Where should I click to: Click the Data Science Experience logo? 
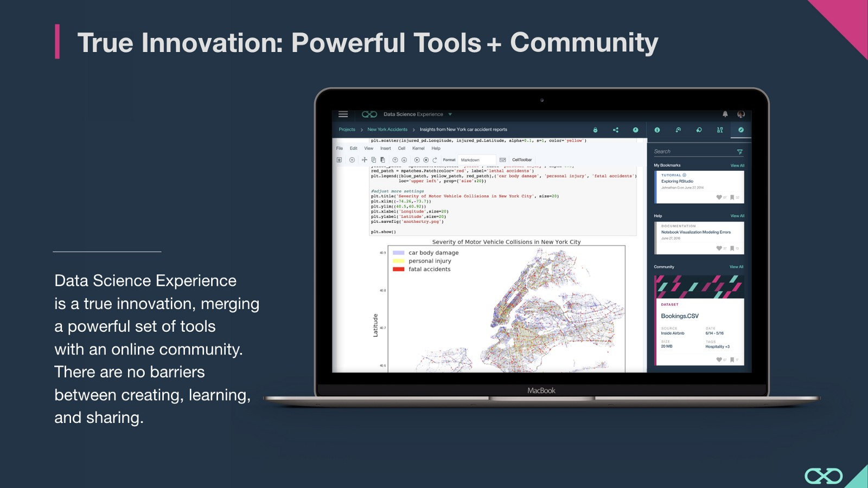pyautogui.click(x=369, y=114)
